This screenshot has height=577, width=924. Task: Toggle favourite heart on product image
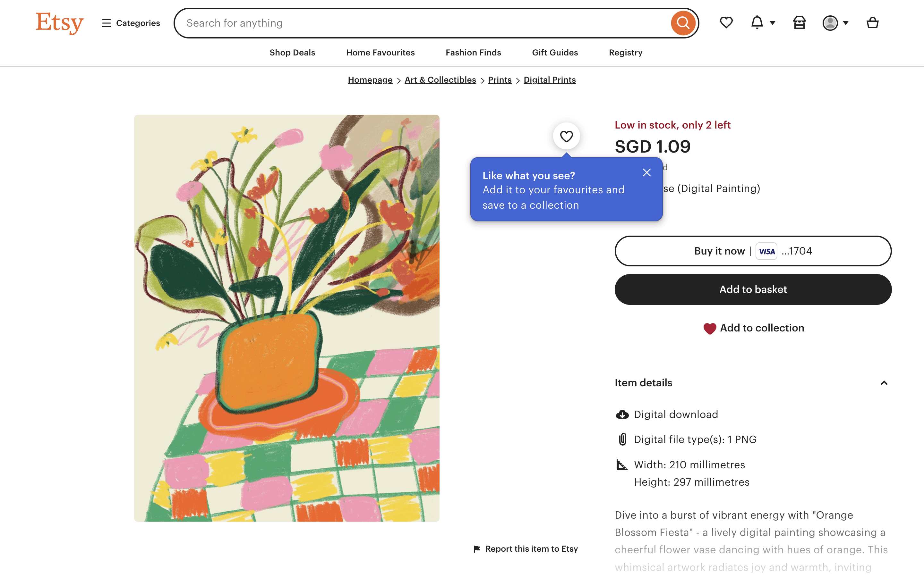(x=566, y=136)
